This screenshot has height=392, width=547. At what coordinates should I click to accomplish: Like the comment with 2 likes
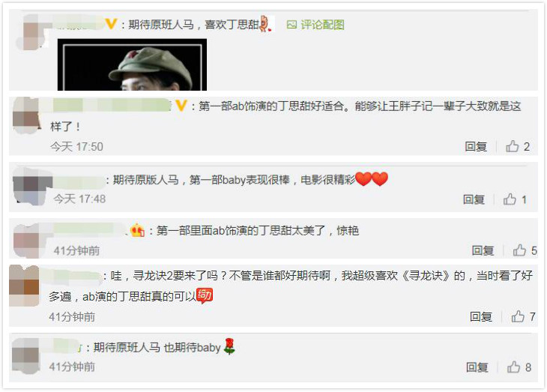point(512,146)
